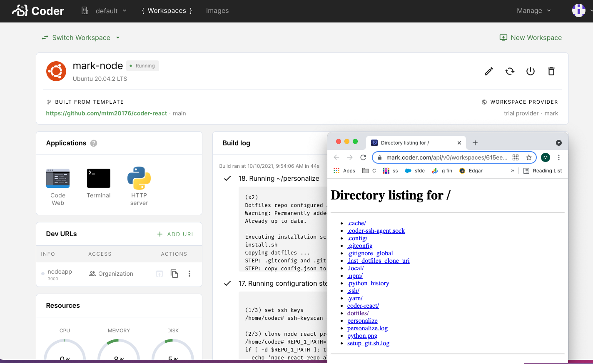593x364 pixels.
Task: Delete the workspace with trash icon
Action: tap(551, 71)
